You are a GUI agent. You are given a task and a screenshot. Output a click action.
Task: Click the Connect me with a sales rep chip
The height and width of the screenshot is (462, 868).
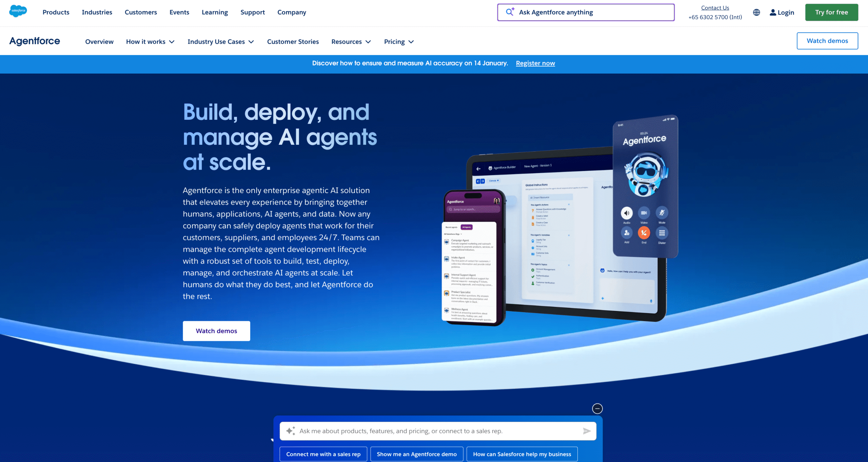(323, 454)
